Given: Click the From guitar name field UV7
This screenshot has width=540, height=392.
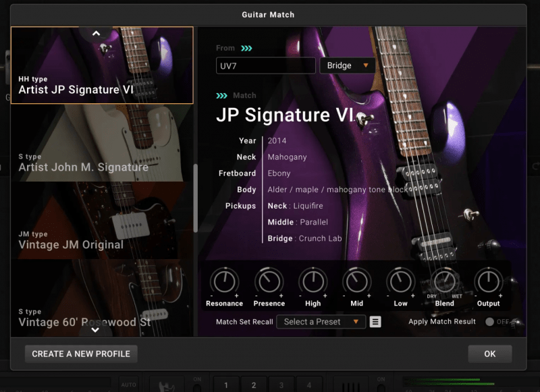Looking at the screenshot, I should pos(265,65).
